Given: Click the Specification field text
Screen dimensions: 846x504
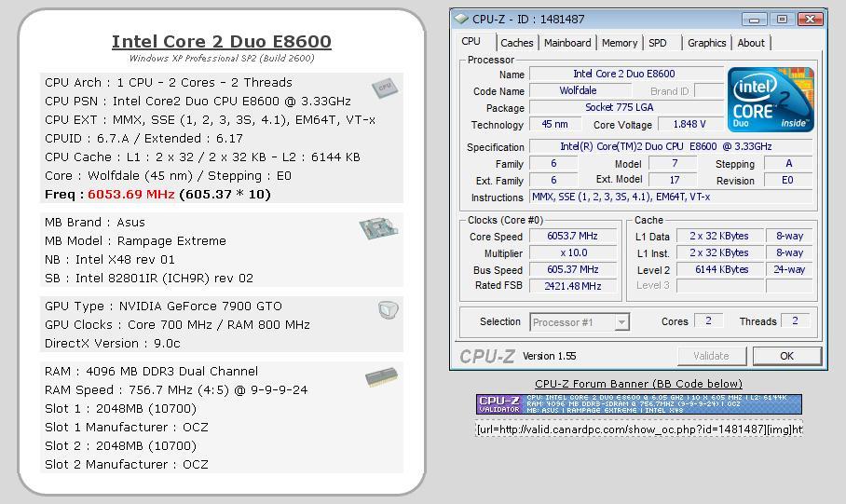Looking at the screenshot, I should click(671, 146).
